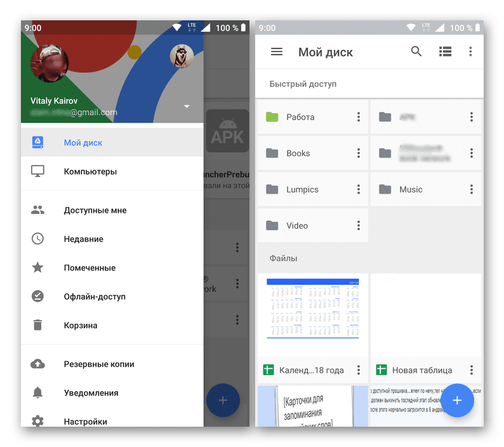Image resolution: width=504 pixels, height=447 pixels.
Task: Tap the Быстрый доступ header
Action: pyautogui.click(x=303, y=84)
